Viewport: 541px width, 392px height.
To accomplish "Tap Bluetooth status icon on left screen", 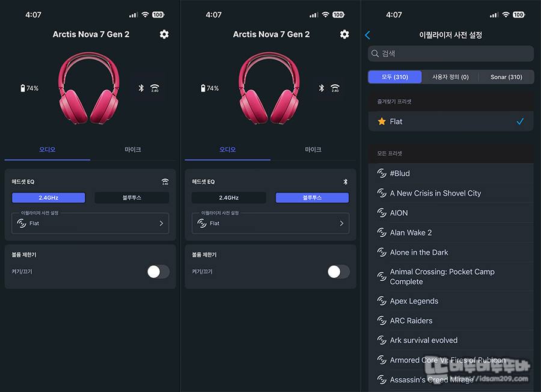I will coord(141,88).
